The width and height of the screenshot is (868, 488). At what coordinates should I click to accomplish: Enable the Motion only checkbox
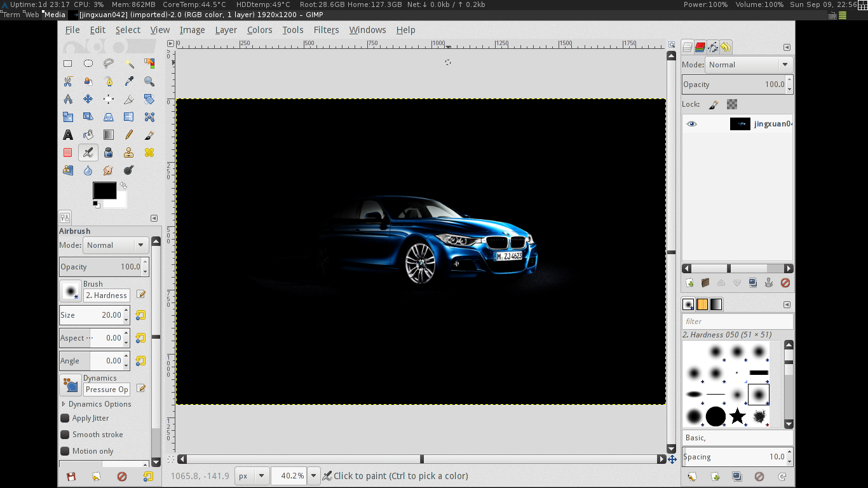click(x=65, y=451)
